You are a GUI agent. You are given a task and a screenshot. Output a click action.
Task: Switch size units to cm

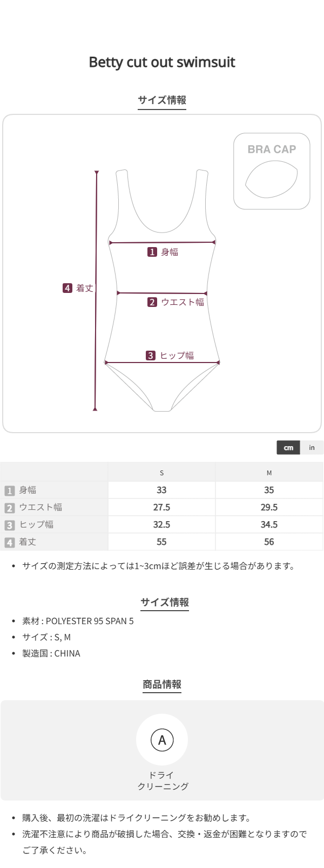[288, 448]
